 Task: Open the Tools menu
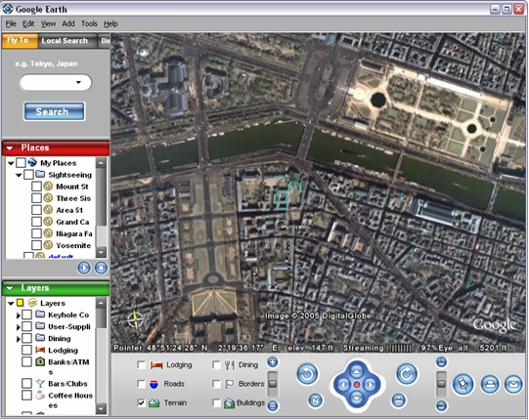click(x=89, y=24)
